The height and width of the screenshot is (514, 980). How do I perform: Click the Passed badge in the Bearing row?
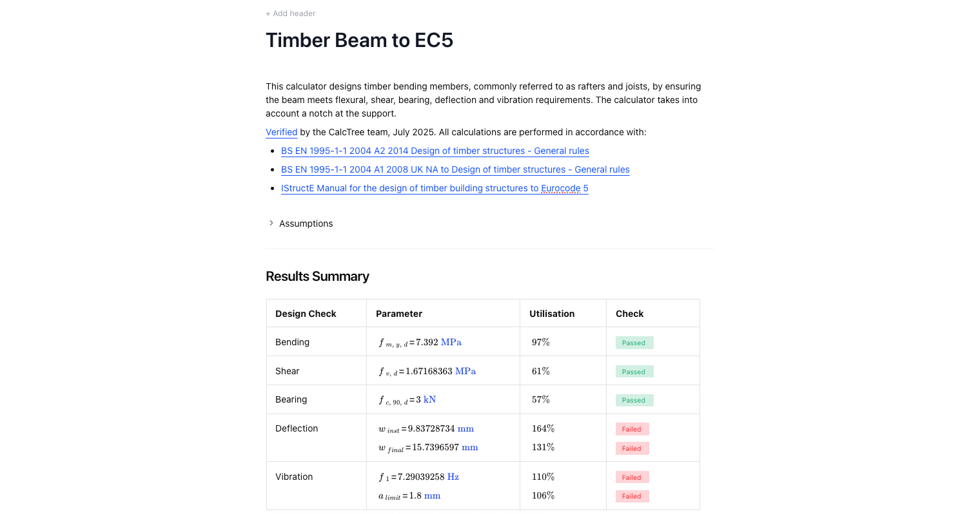634,400
